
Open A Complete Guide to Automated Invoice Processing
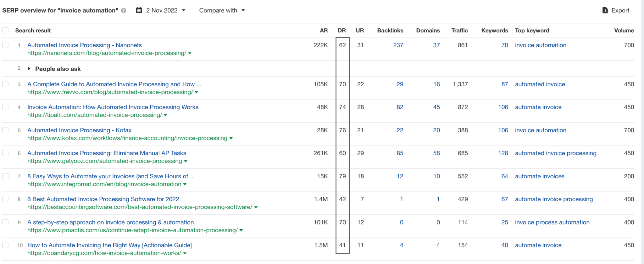tap(114, 84)
